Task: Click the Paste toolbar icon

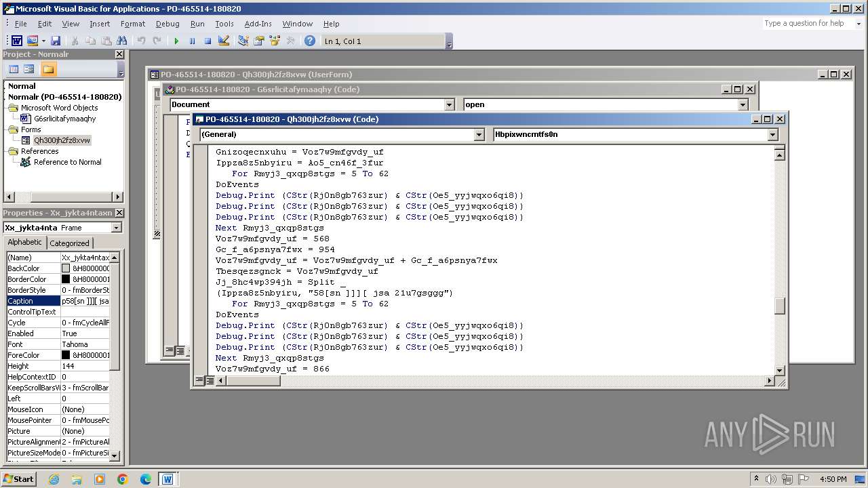Action: (x=106, y=41)
